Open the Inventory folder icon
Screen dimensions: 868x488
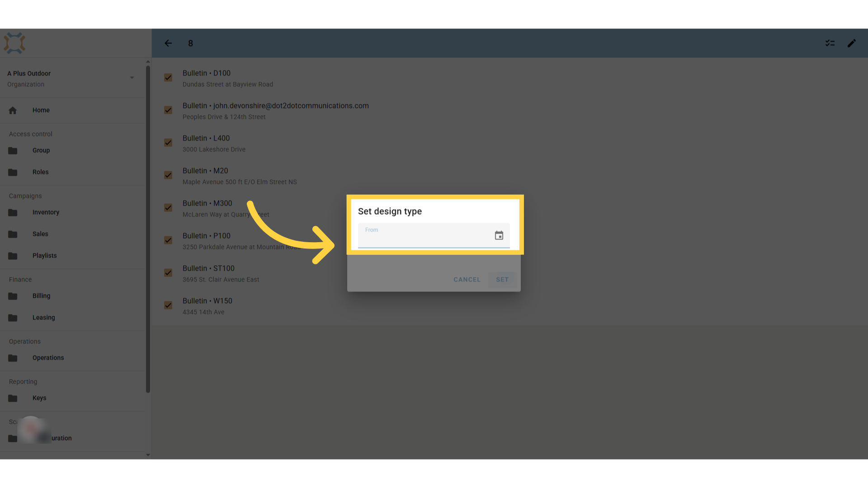(x=13, y=212)
